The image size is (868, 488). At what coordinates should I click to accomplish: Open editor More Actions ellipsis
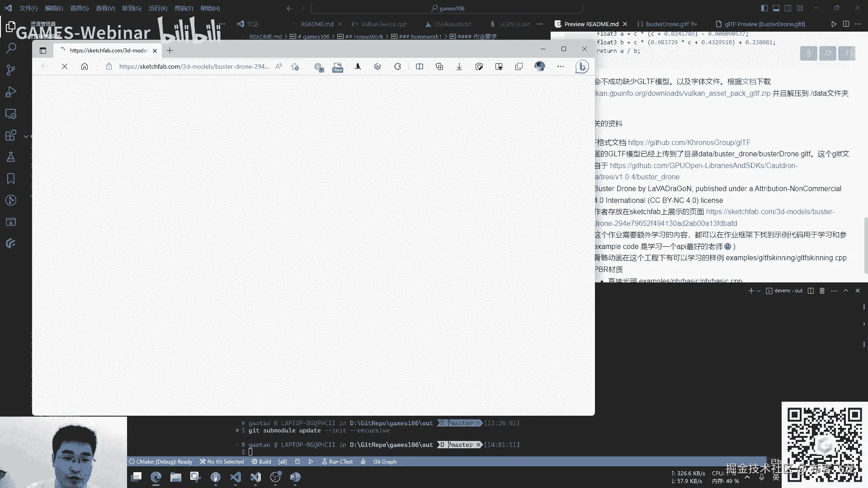coord(858,24)
